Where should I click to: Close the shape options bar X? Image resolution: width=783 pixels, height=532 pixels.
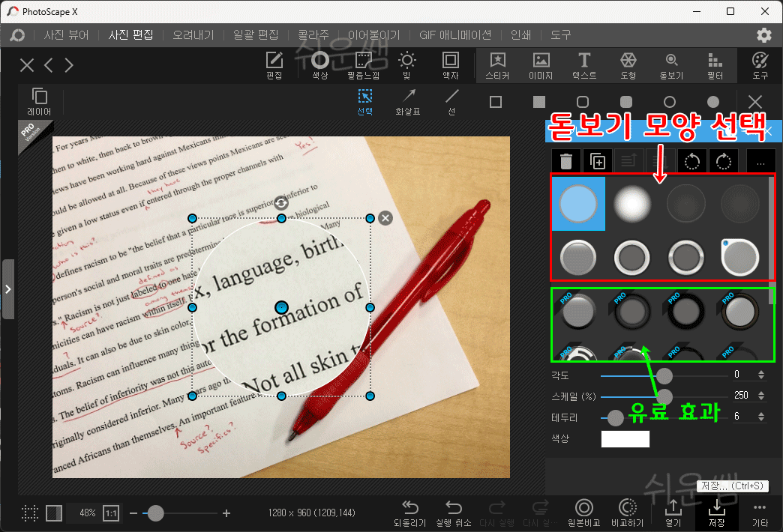click(x=755, y=102)
